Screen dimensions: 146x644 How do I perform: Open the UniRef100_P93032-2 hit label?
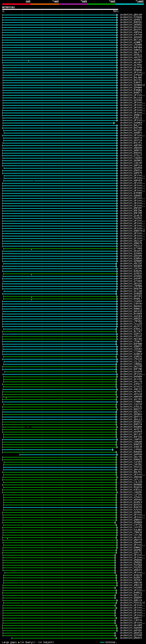click(x=132, y=603)
